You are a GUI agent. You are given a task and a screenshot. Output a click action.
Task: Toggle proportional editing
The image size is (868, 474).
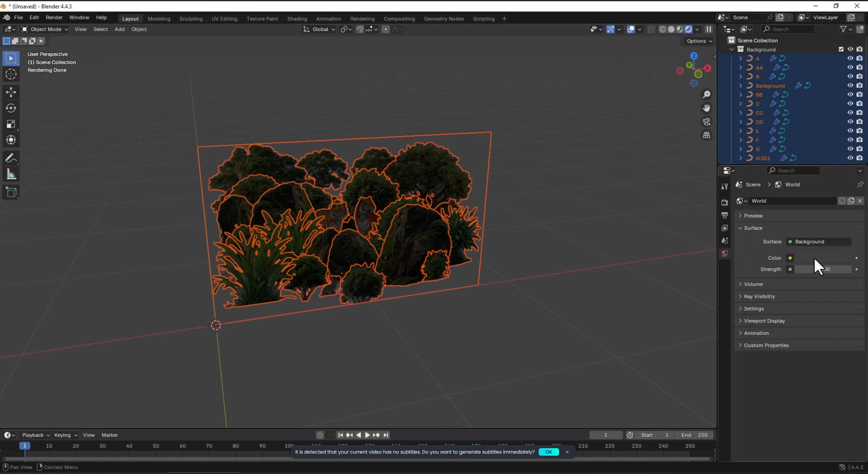click(385, 29)
